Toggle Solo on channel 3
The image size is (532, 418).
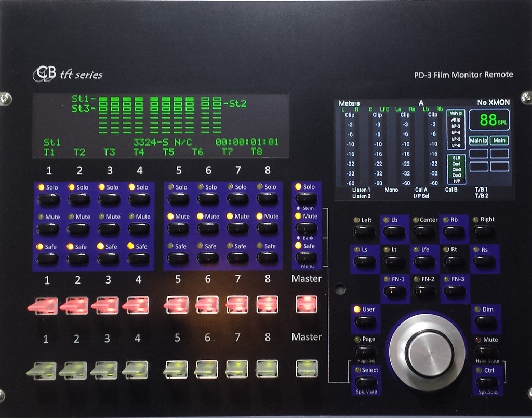point(109,199)
